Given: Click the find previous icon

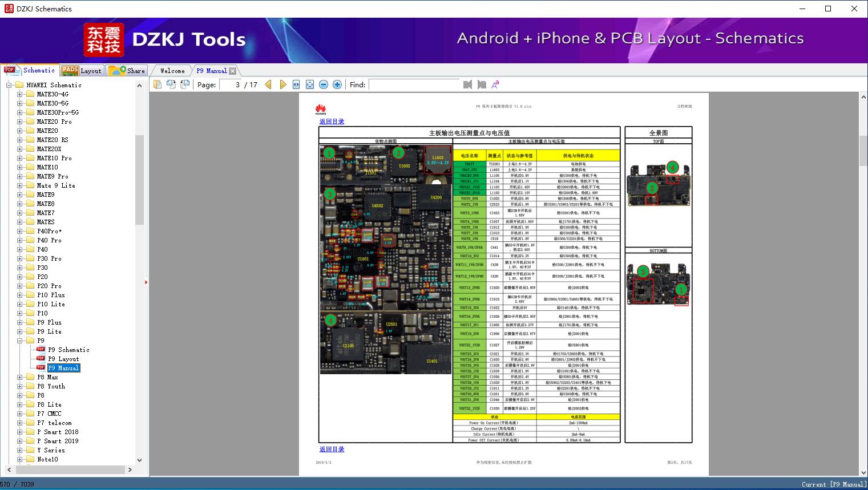Looking at the screenshot, I should [468, 84].
